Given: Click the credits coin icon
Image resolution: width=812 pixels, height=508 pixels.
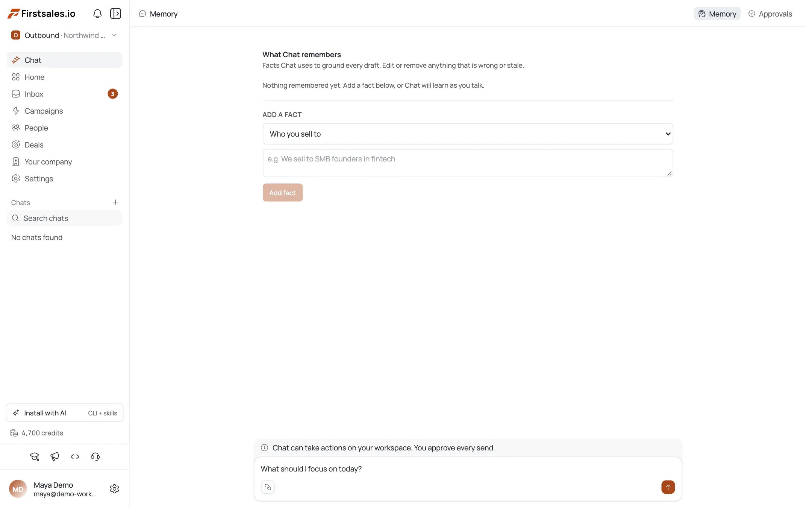Looking at the screenshot, I should tap(14, 433).
